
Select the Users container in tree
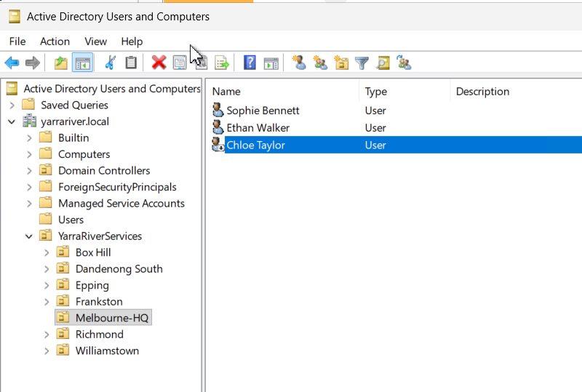[x=71, y=220]
